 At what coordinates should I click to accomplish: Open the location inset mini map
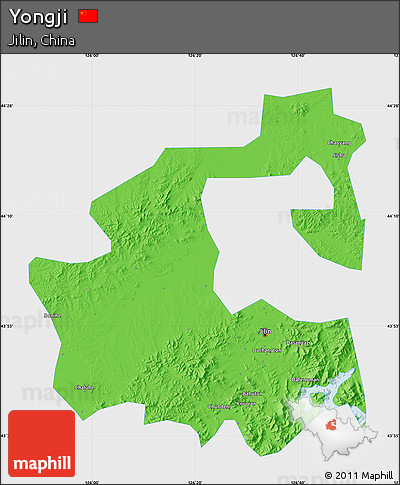coord(333,428)
